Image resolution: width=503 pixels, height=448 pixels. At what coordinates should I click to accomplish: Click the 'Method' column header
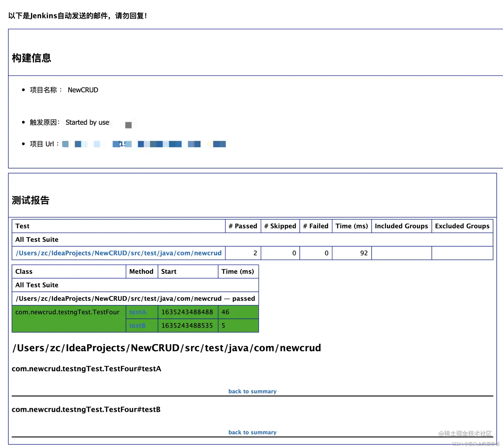141,272
